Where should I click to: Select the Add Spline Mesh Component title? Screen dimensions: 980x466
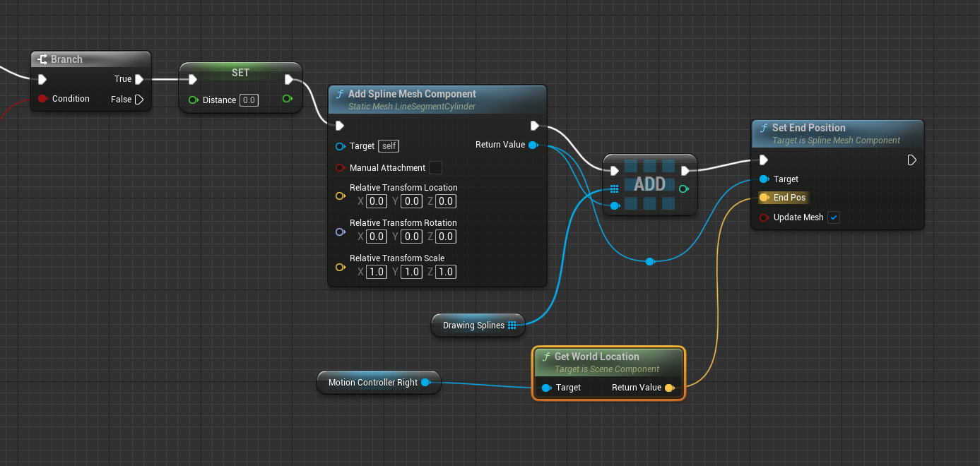pyautogui.click(x=412, y=94)
